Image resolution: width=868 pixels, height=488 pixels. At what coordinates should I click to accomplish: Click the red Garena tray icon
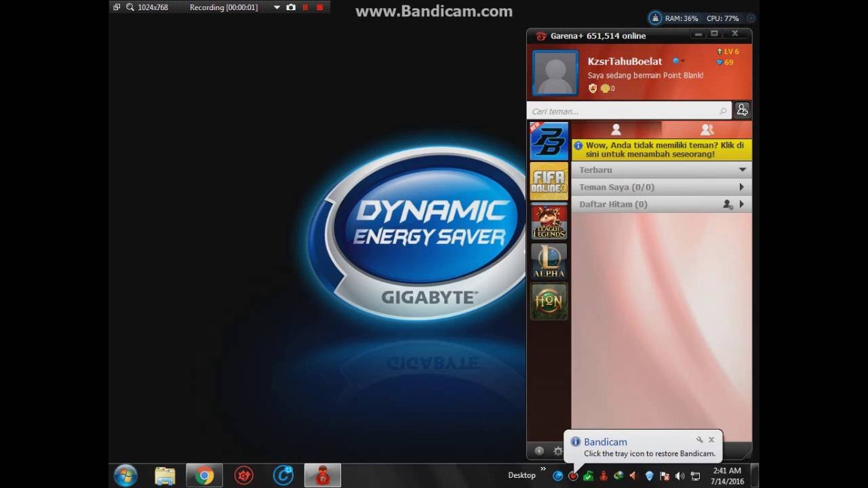604,476
